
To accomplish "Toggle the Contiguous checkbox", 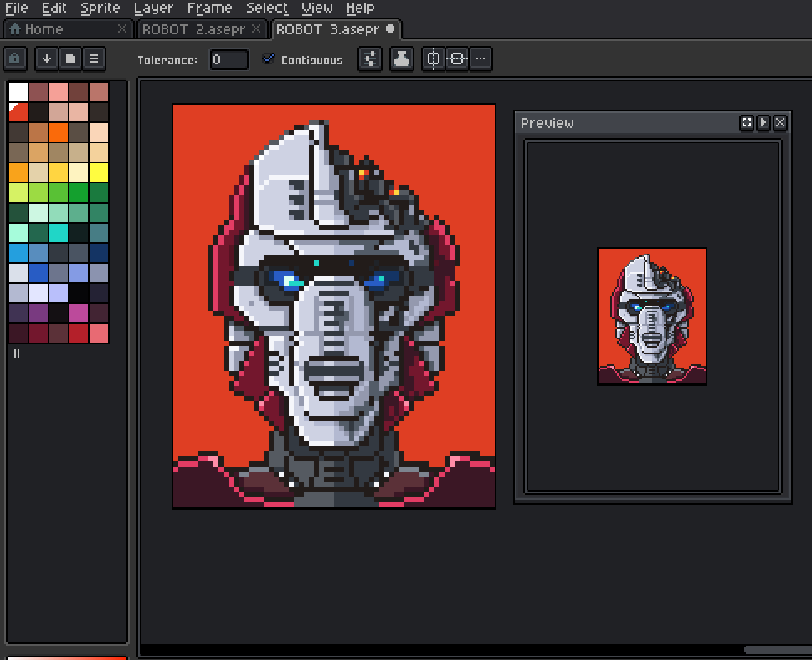I will [x=269, y=59].
